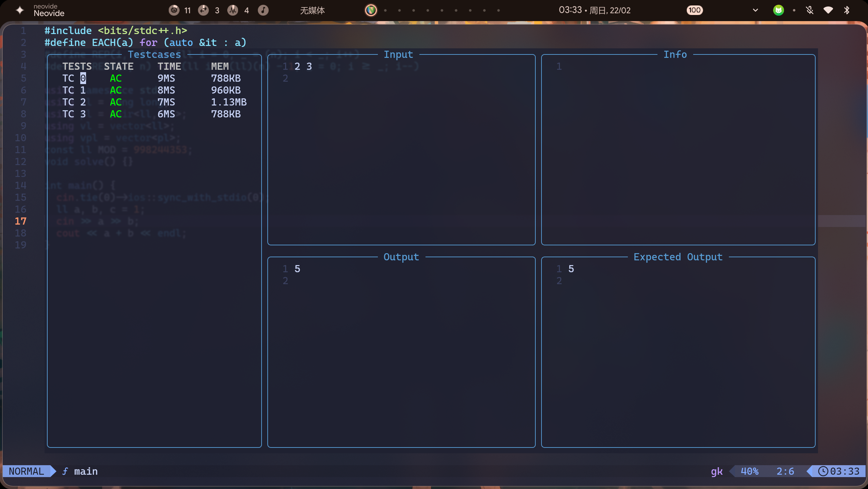Click the green cat face tray icon

pos(778,10)
